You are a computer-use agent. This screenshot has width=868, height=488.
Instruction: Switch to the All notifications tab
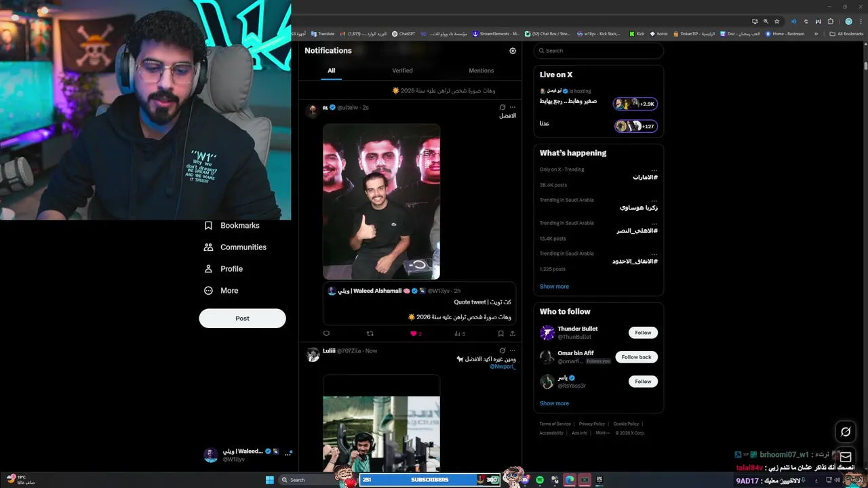tap(331, 70)
